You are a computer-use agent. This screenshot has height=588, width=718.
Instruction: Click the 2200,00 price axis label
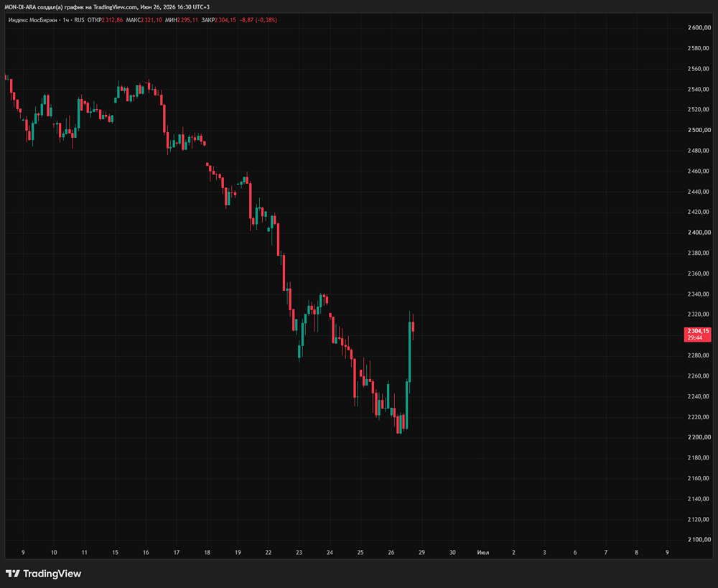(699, 437)
